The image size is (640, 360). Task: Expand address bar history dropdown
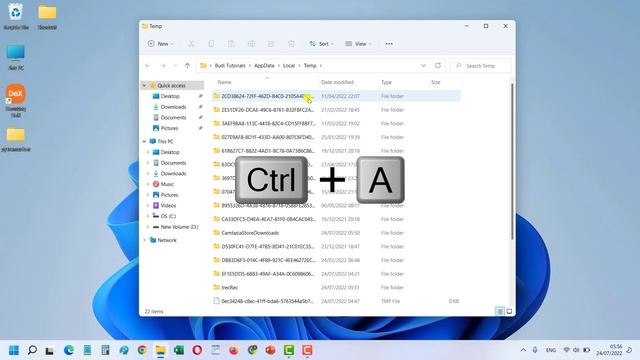(x=423, y=65)
